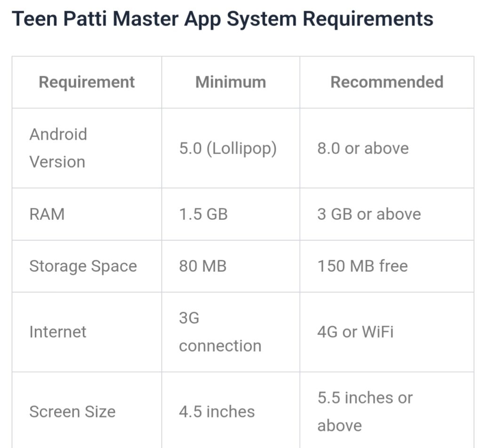Click the word 'Requirements' in the title
The height and width of the screenshot is (448, 482).
368,19
